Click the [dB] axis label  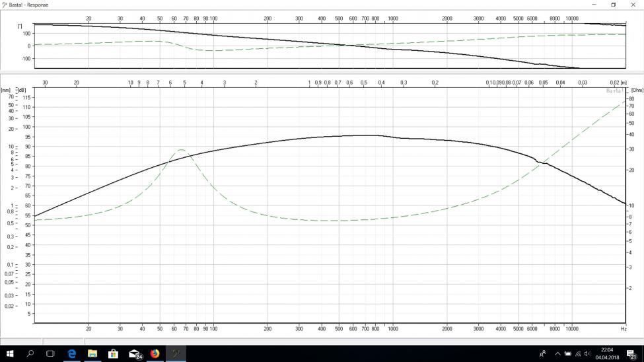point(21,90)
